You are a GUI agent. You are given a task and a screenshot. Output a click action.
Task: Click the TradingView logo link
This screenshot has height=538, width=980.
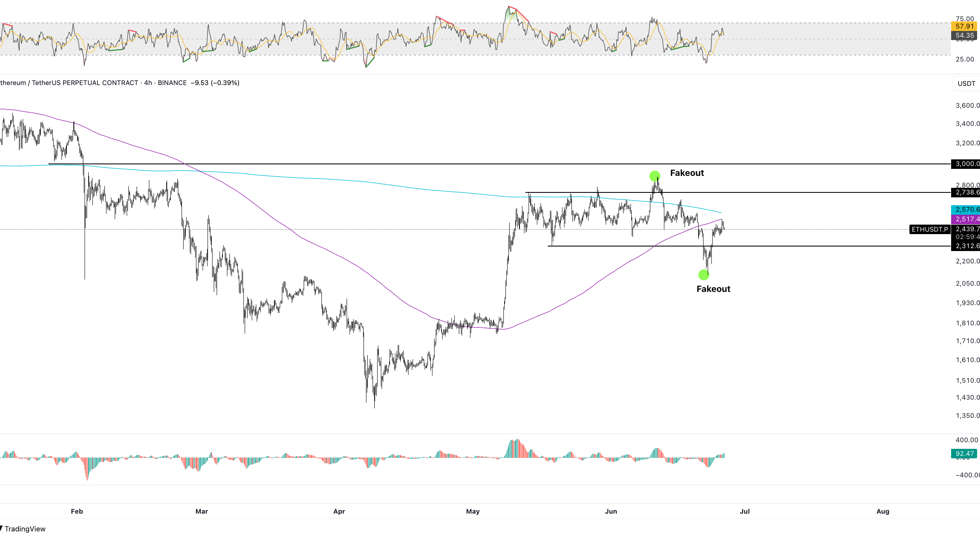pyautogui.click(x=23, y=529)
